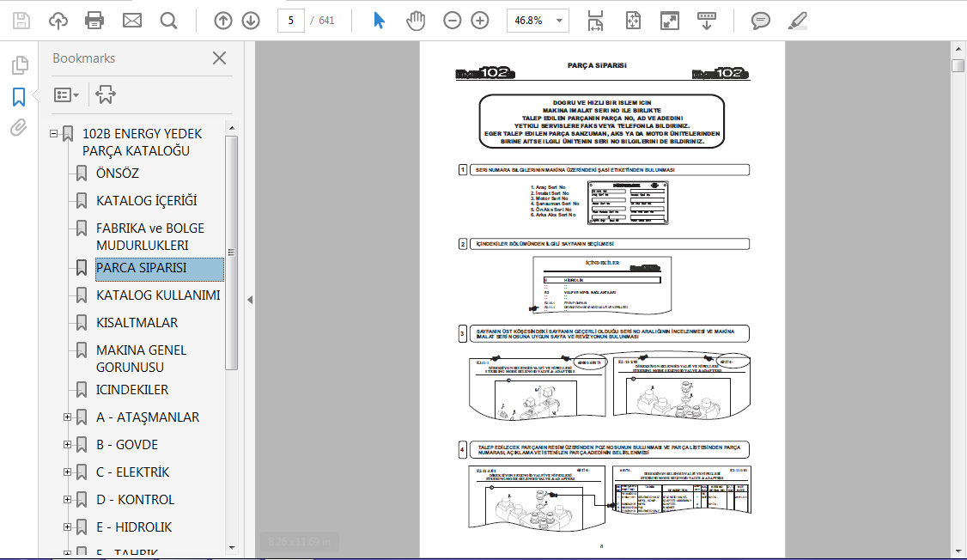Jump to MAKINA GENEL GORUNUSU bookmark
Screen dimensions: 967x560
[141, 358]
